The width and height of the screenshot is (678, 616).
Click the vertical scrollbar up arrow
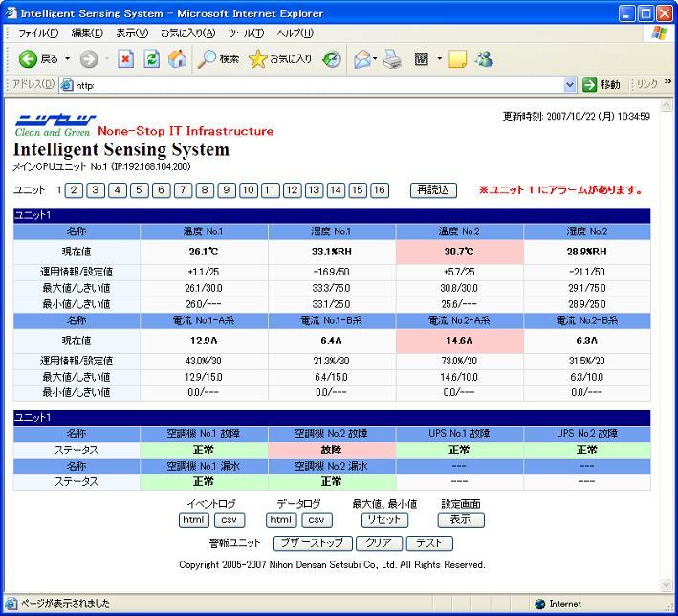(x=666, y=105)
